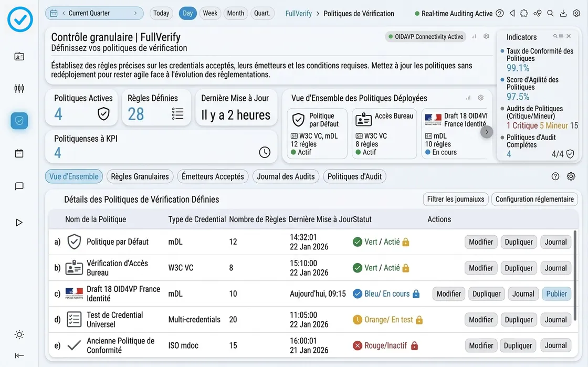Close the Indicators panel
Viewport: 588px width, 367px height.
tap(569, 36)
